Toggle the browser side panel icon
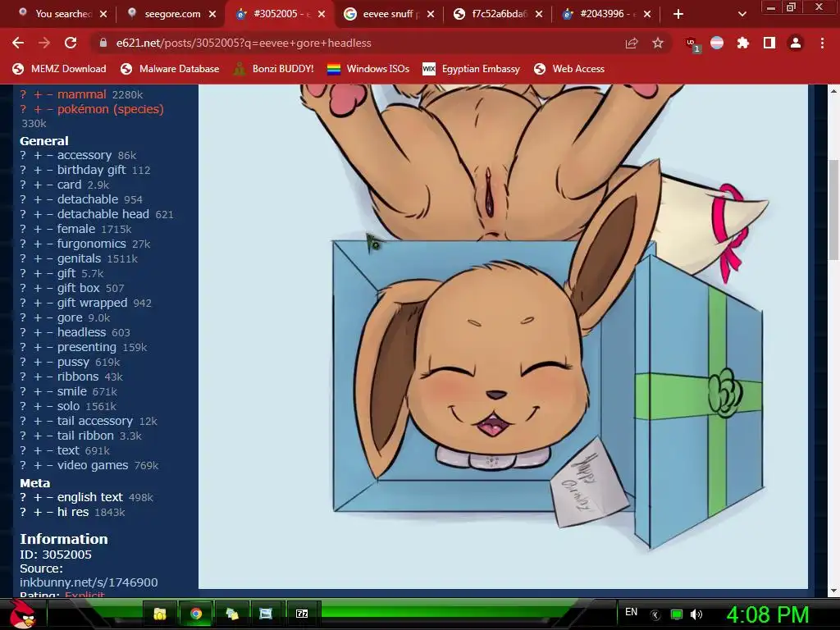The height and width of the screenshot is (630, 840). pos(769,43)
